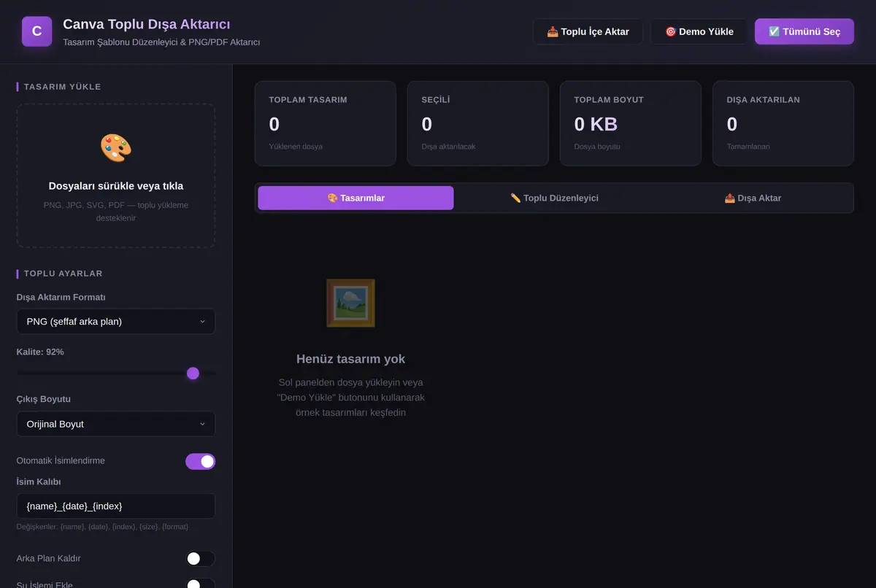Click the framed picture placeholder icon

coord(350,303)
